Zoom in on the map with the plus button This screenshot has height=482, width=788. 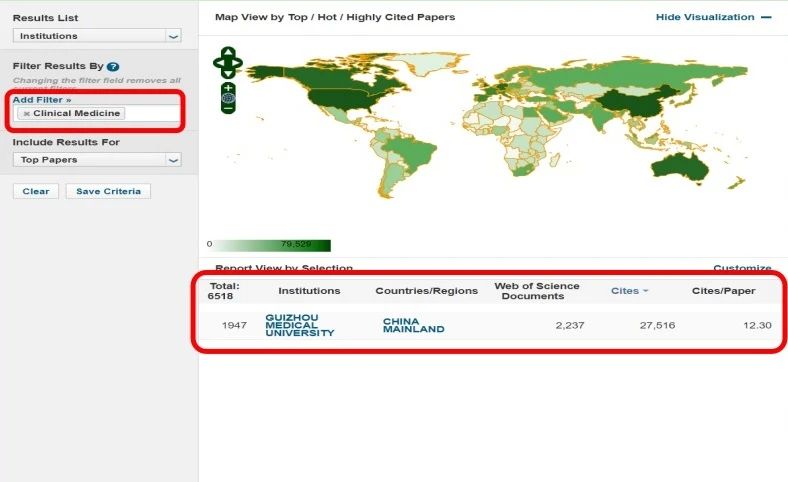[228, 88]
